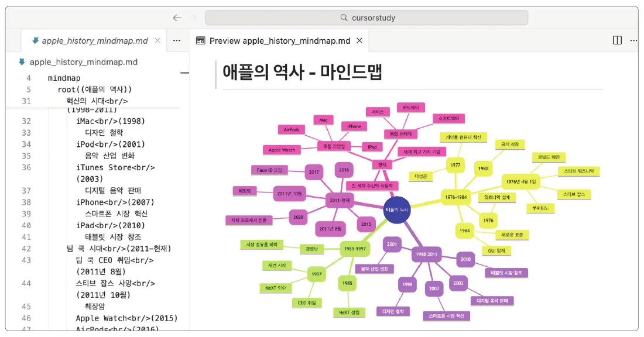Click the purple 1998-2011 mindmap node

tap(426, 254)
